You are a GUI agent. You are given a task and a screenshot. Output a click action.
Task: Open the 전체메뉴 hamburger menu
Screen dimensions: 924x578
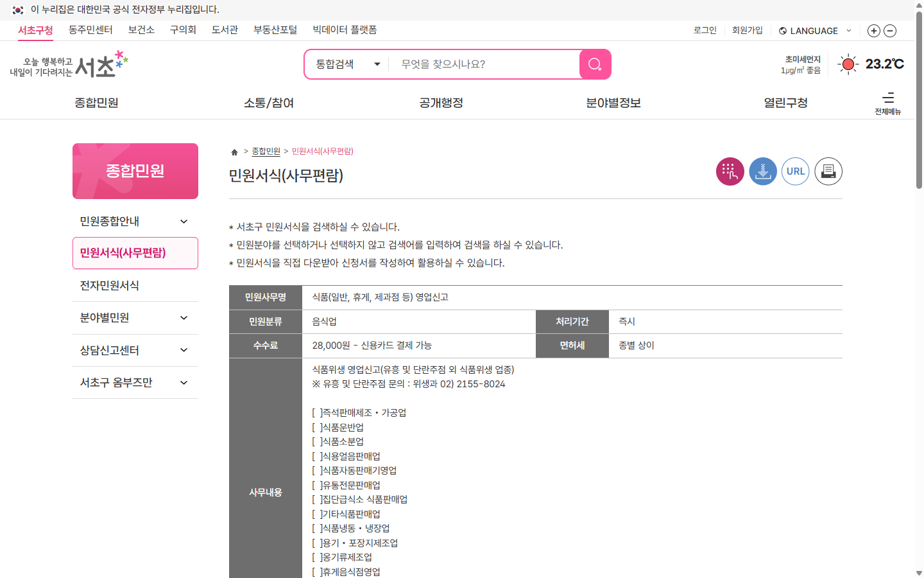click(888, 103)
